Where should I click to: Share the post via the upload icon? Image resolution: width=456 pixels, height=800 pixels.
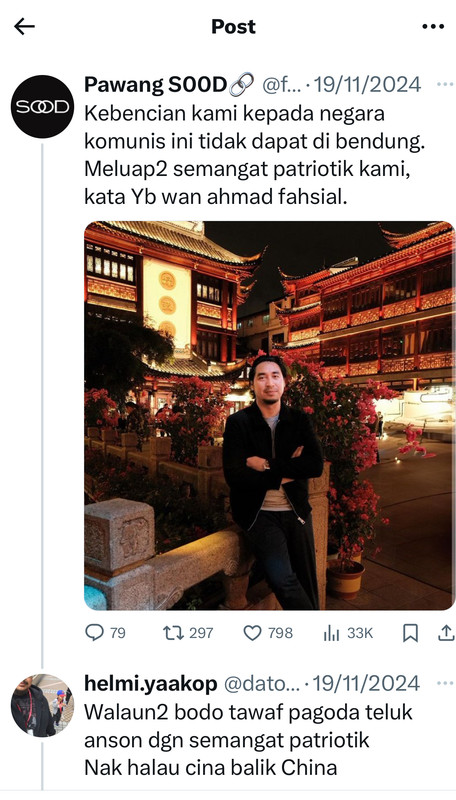pos(446,633)
